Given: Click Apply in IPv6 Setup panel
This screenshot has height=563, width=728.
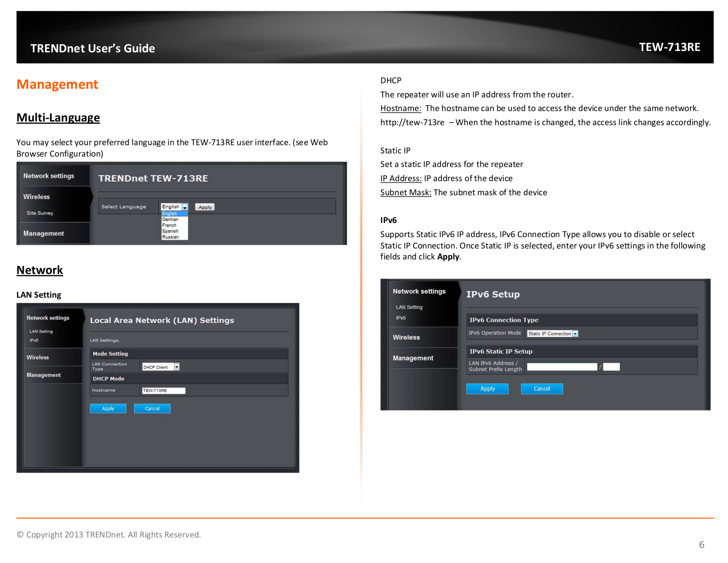Looking at the screenshot, I should click(x=487, y=389).
